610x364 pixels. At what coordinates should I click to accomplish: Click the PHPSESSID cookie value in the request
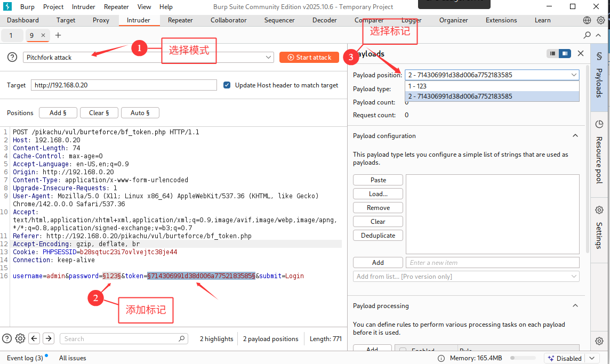[129, 252]
